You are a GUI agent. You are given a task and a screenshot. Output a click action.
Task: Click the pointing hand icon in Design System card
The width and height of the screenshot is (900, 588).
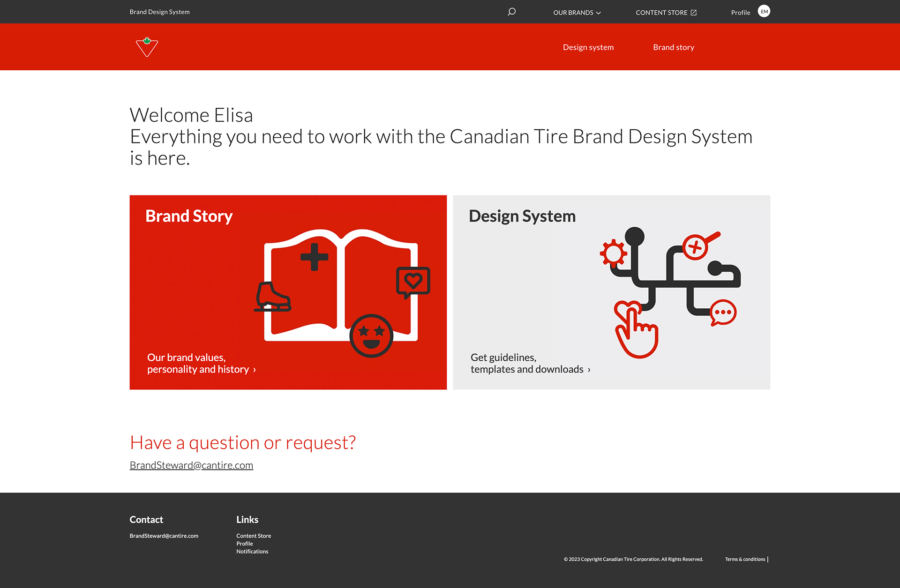click(x=636, y=329)
